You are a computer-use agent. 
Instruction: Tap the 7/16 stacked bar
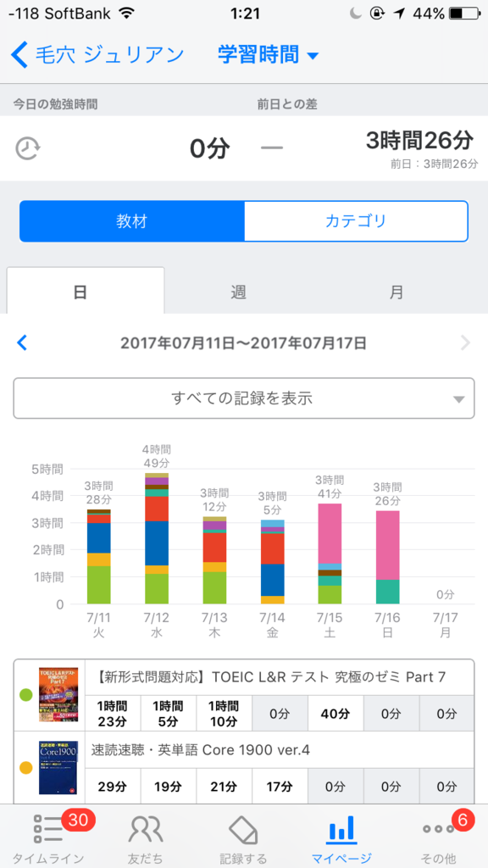[x=388, y=558]
